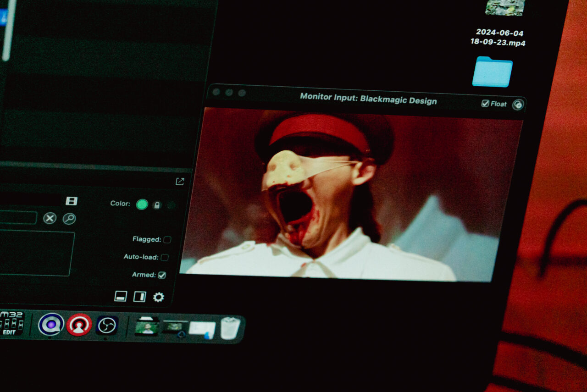The width and height of the screenshot is (587, 392).
Task: Click the lock icon beside the Color swatch
Action: point(157,205)
